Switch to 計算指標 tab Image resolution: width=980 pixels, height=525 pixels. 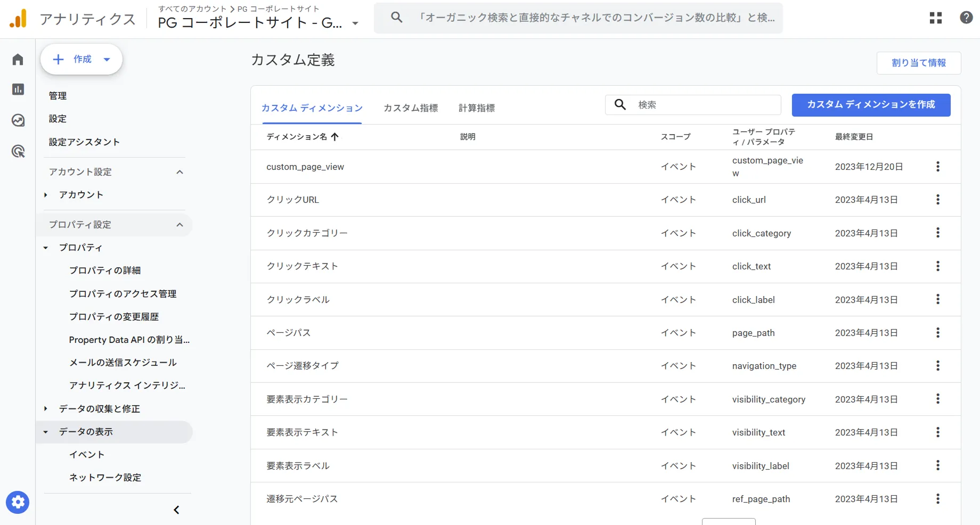tap(477, 108)
